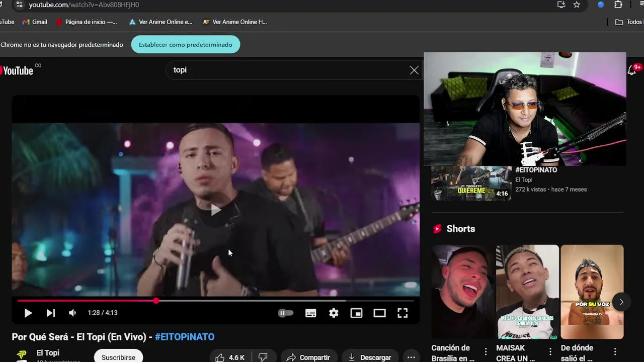Toggle subtitles/closed captions
Viewport: 644px width, 362px height.
tap(311, 313)
